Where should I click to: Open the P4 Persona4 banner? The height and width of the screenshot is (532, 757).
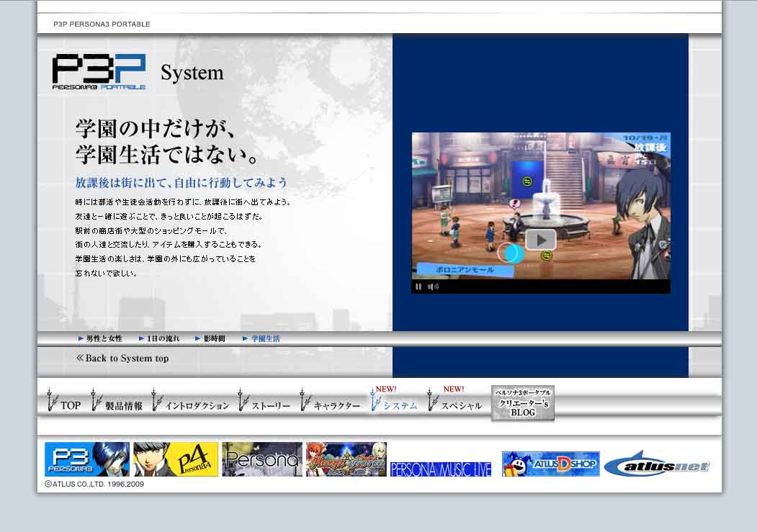tap(176, 459)
